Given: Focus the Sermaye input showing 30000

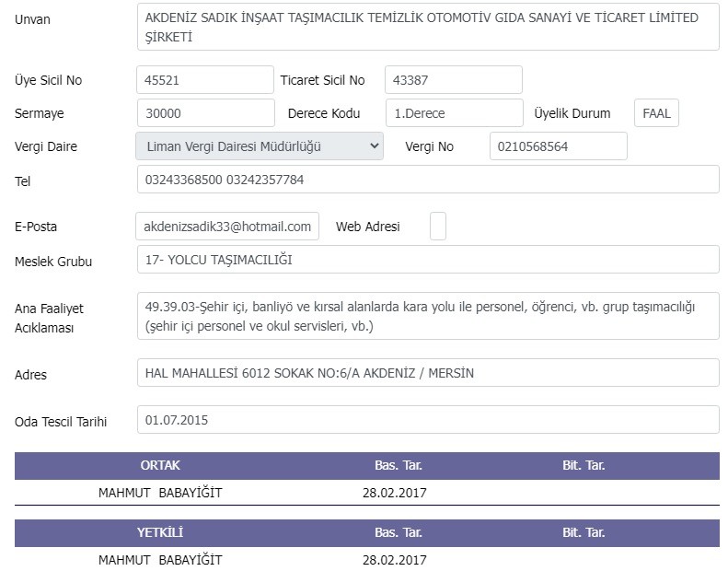Looking at the screenshot, I should (204, 113).
